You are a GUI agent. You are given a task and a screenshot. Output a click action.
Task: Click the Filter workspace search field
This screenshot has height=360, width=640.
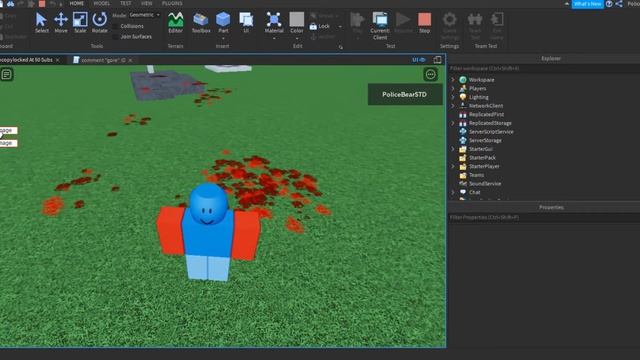[544, 68]
